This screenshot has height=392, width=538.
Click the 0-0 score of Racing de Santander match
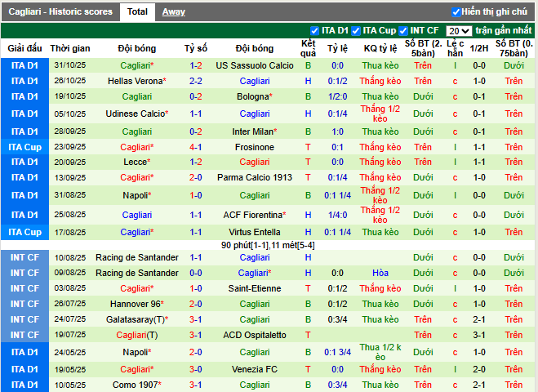(x=196, y=273)
